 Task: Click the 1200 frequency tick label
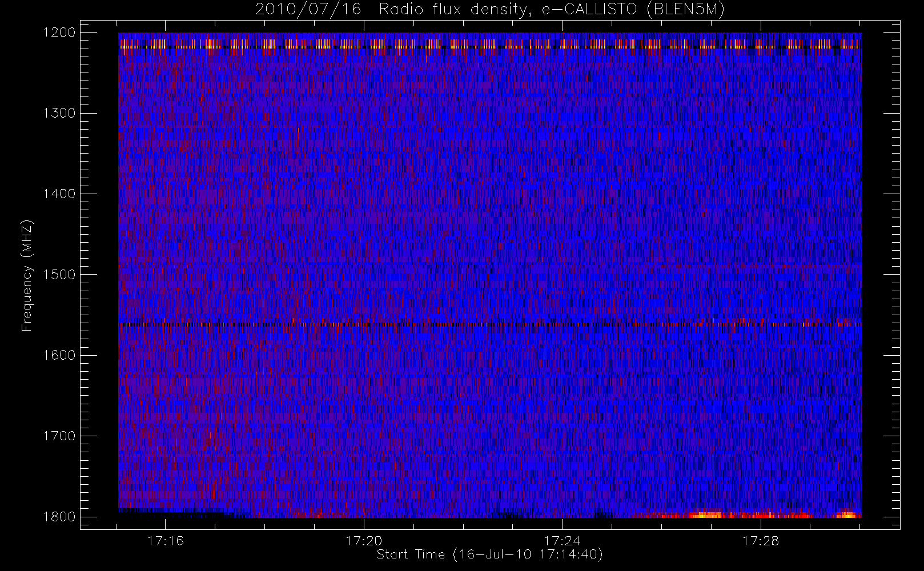[x=59, y=33]
